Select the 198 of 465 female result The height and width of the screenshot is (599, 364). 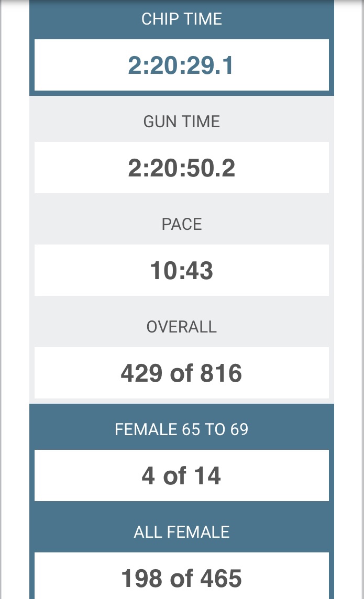[x=181, y=579]
